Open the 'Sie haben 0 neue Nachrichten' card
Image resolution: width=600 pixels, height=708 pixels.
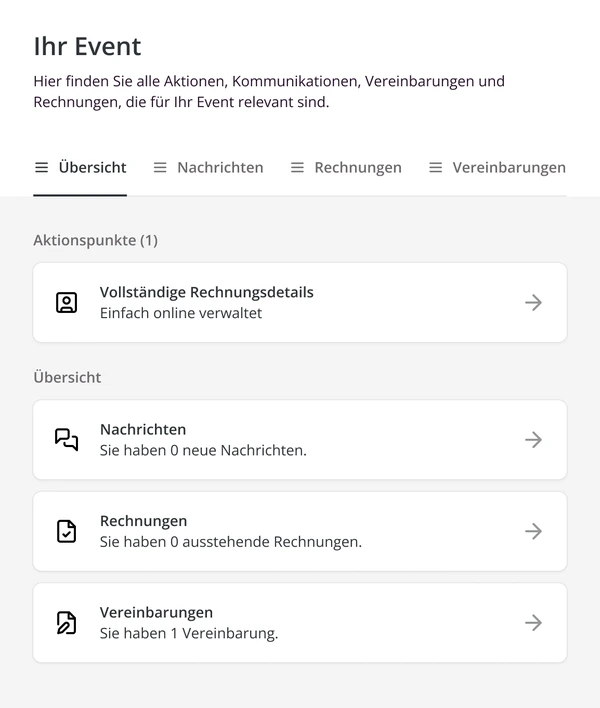(300, 440)
